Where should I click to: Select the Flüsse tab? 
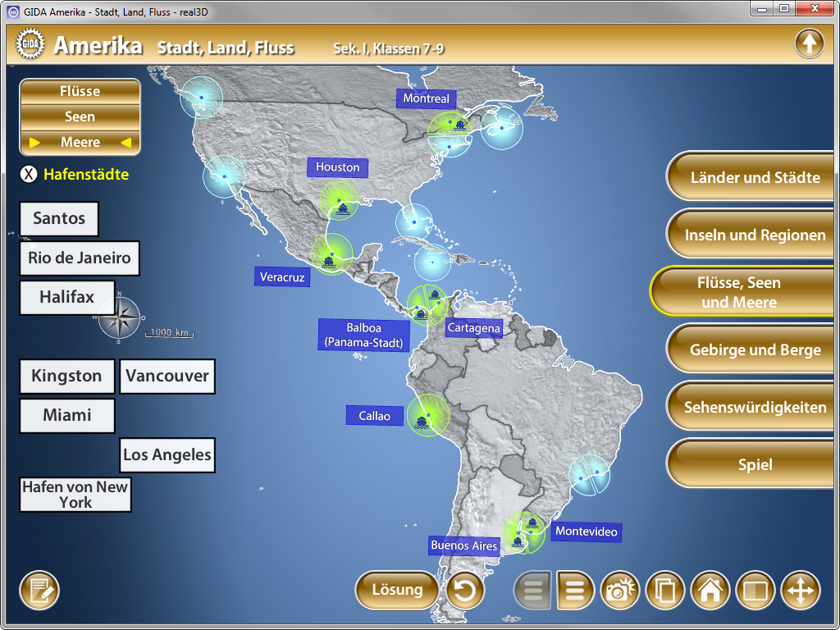pos(80,91)
